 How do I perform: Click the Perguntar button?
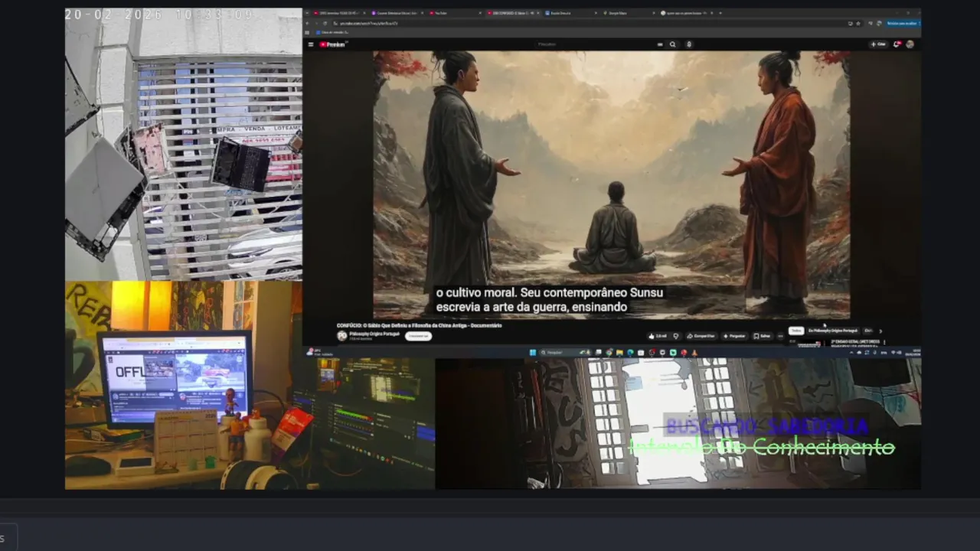point(734,336)
